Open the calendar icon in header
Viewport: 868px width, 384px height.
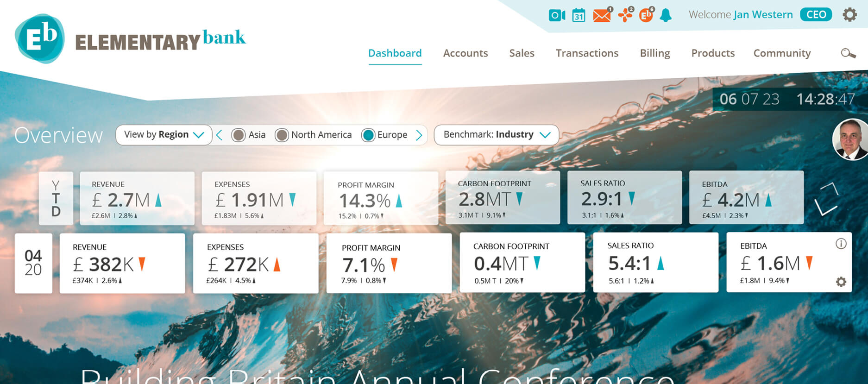coord(579,15)
